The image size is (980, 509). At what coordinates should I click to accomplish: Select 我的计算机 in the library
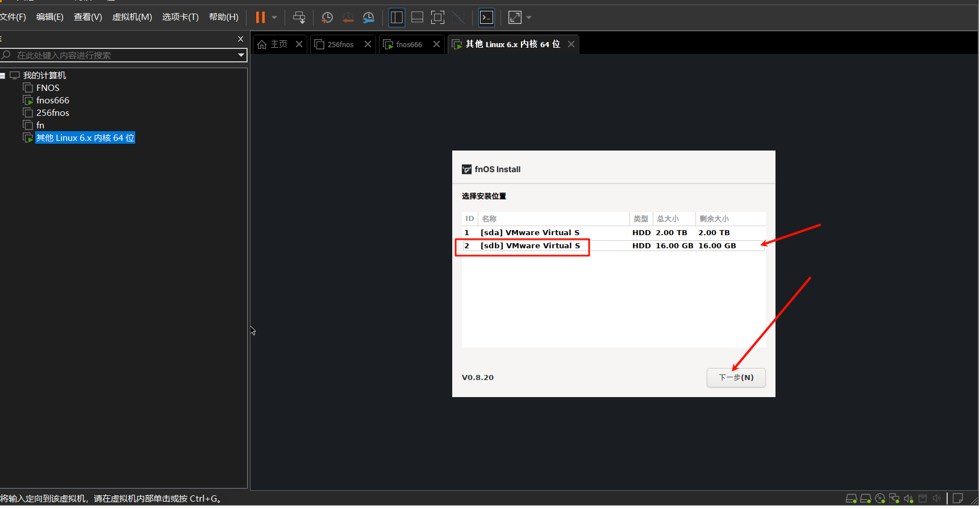tap(44, 76)
